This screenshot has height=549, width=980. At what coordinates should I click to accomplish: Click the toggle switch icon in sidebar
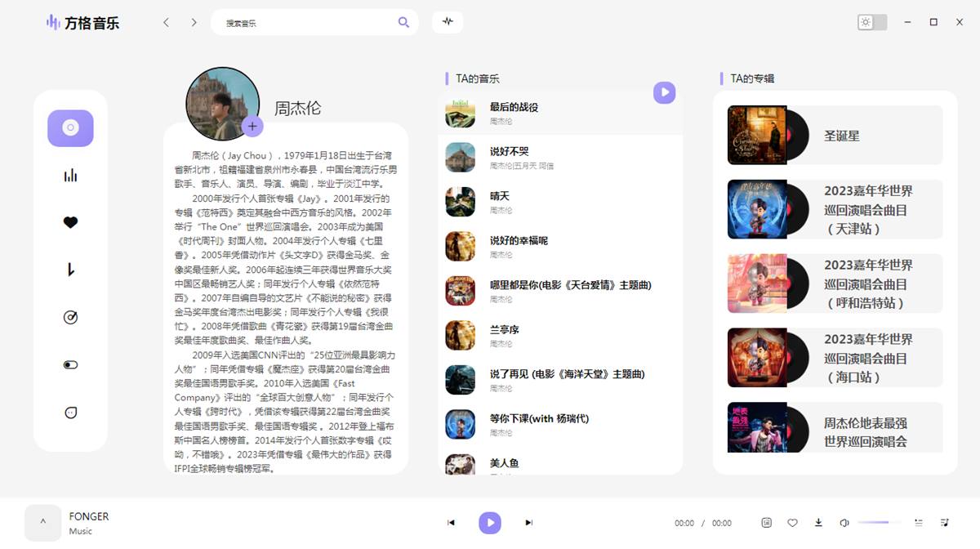[x=70, y=365]
